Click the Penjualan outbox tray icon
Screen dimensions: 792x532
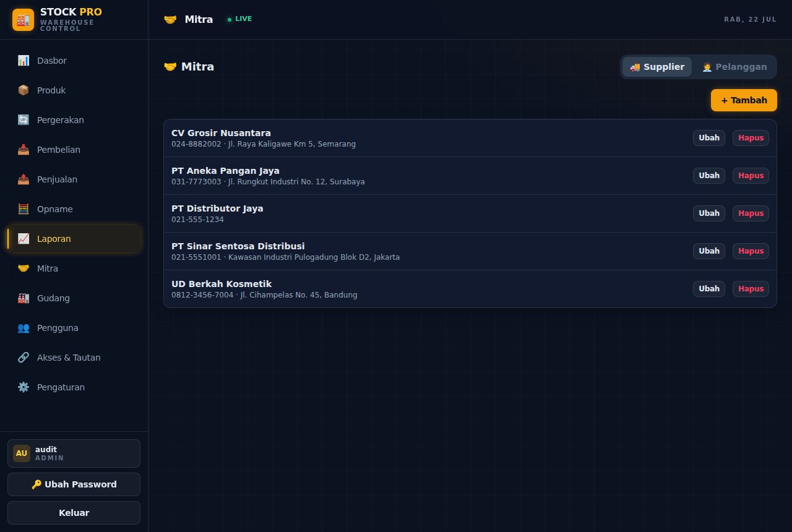click(x=24, y=179)
